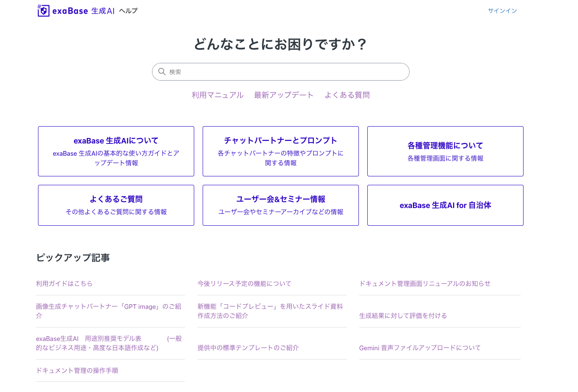This screenshot has width=578, height=392.
Task: Open the ドキュメント管理の操作手順 article
Action: (x=77, y=370)
